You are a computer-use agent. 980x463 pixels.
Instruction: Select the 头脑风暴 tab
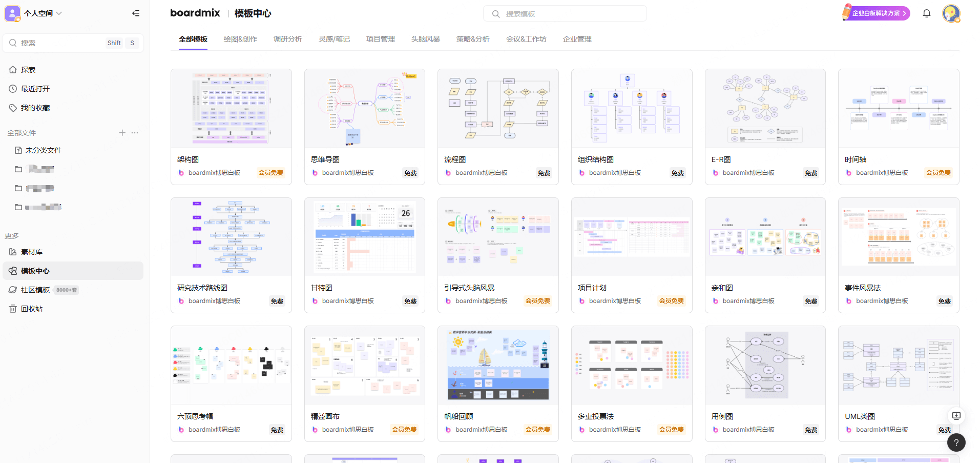(x=425, y=39)
